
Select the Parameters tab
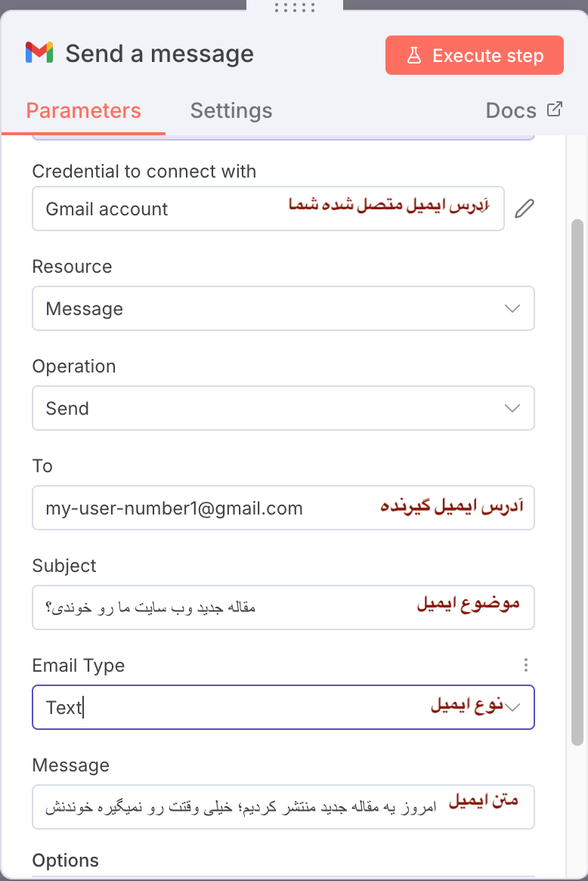point(83,110)
